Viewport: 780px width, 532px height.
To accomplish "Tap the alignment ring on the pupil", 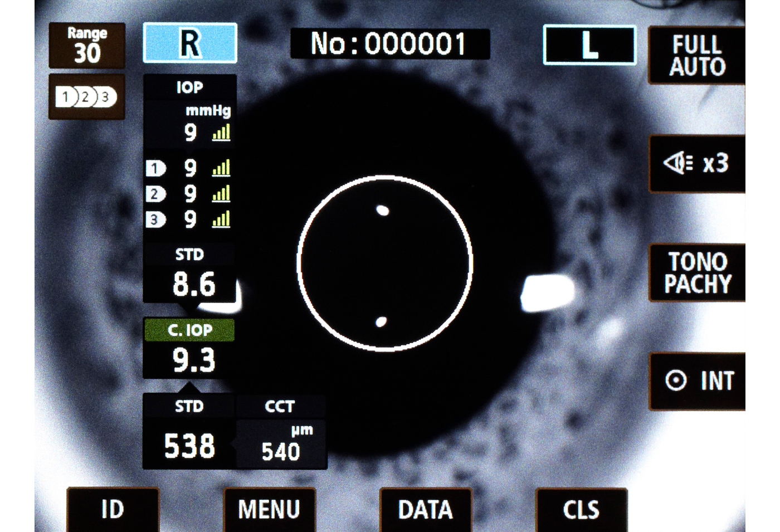I will pos(385,263).
